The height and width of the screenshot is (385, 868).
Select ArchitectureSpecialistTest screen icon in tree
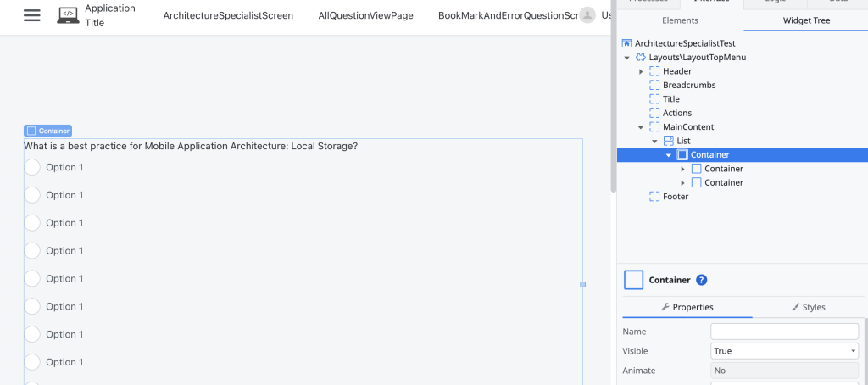coord(627,43)
